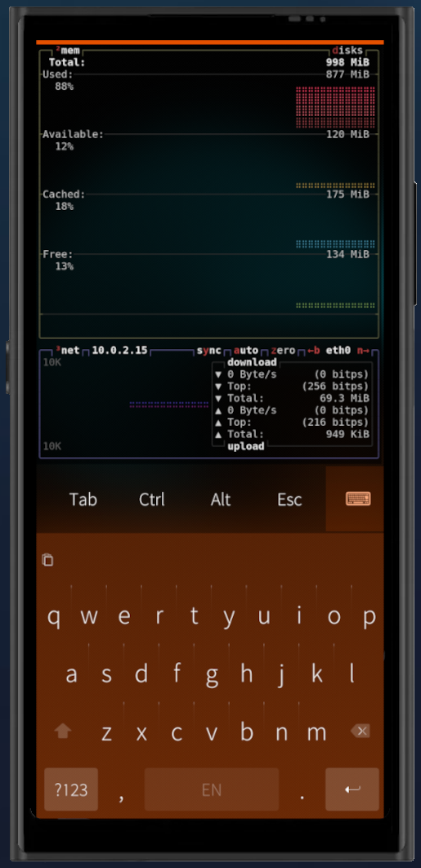Click the Used: memory label
The image size is (421, 868).
[x=57, y=74]
